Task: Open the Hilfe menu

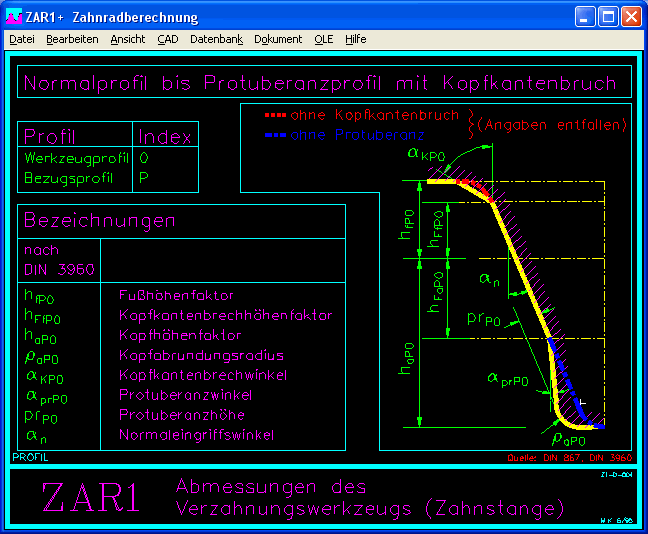Action: [x=355, y=39]
